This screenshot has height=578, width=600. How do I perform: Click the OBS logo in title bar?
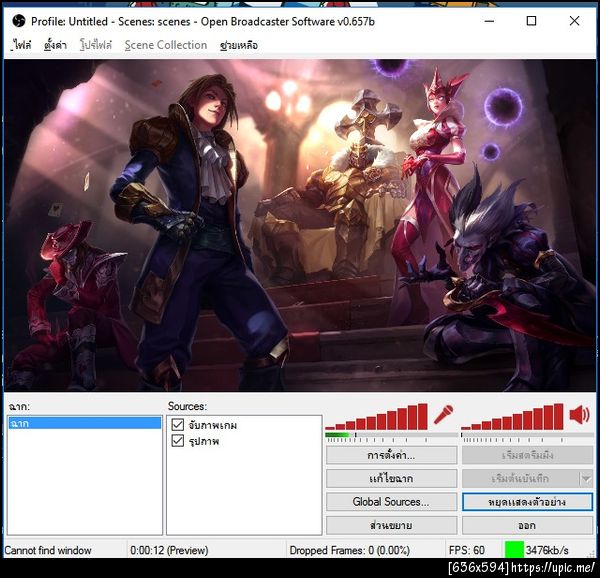pyautogui.click(x=18, y=21)
